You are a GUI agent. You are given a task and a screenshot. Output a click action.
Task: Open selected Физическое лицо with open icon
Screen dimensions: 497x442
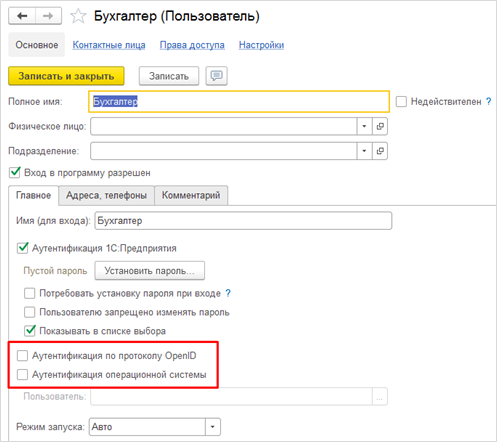click(x=380, y=126)
